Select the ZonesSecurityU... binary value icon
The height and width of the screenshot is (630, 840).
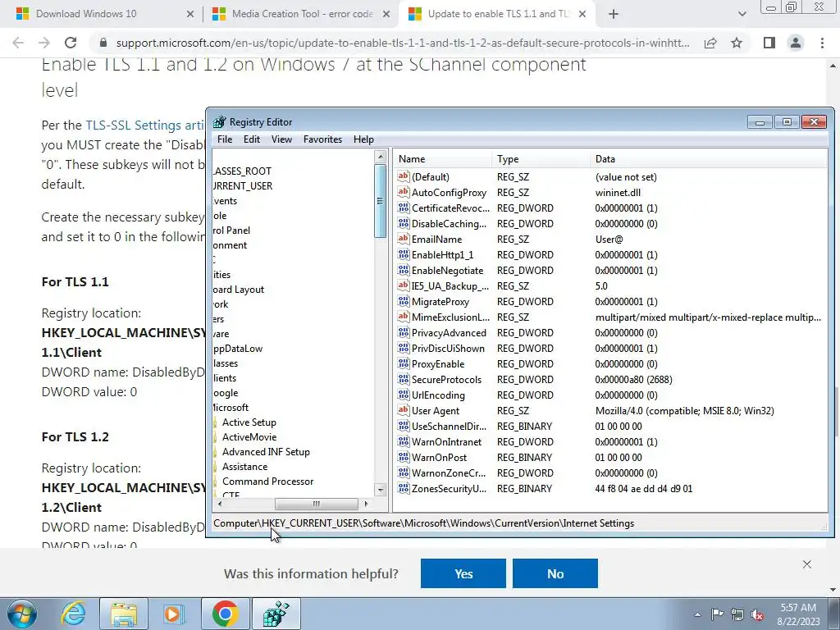[x=404, y=489]
